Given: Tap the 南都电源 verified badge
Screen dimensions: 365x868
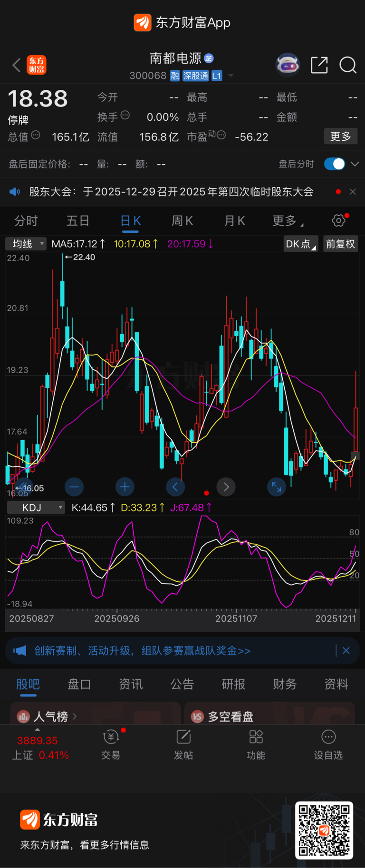Looking at the screenshot, I should 209,58.
